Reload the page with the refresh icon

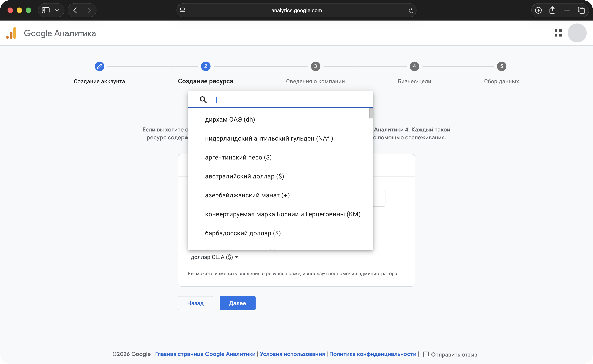tap(411, 10)
